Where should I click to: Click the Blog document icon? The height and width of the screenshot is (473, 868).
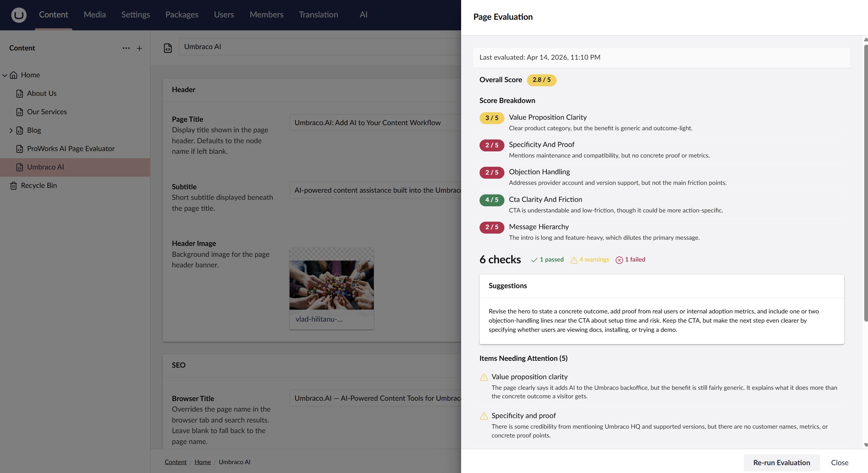coord(20,130)
